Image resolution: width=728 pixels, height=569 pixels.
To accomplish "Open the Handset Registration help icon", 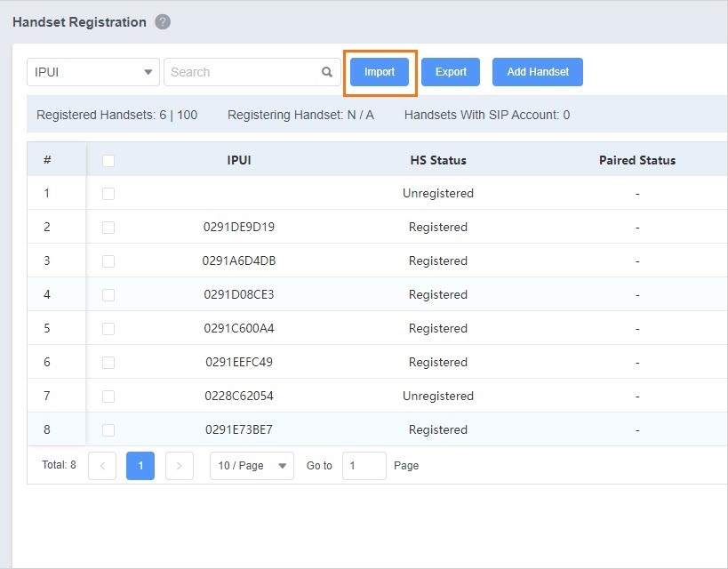I will pyautogui.click(x=163, y=22).
